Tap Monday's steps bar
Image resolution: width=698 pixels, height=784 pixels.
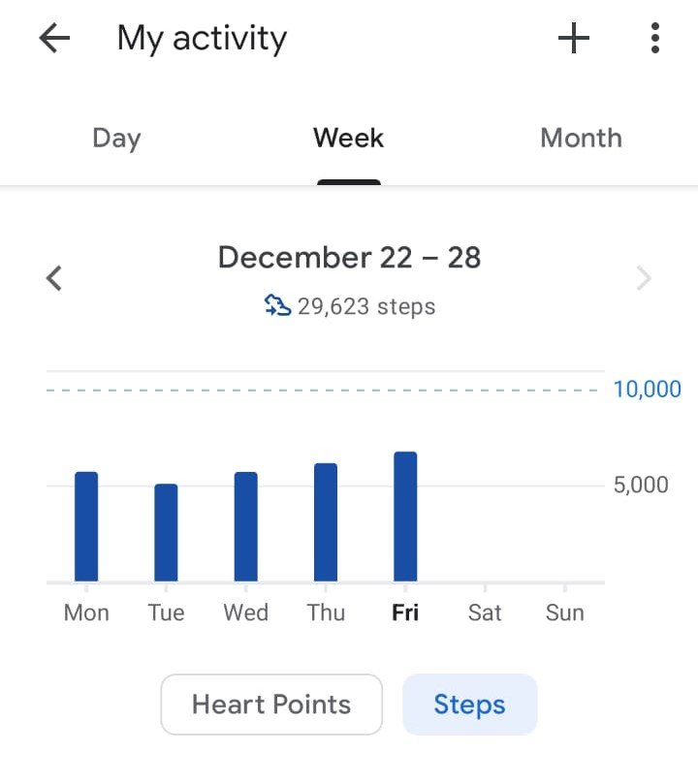coord(86,526)
